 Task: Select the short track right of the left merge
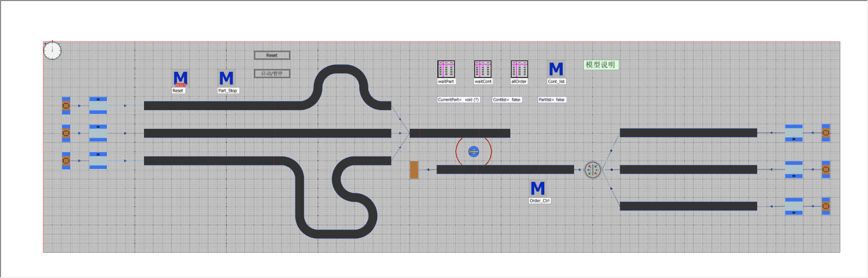tap(460, 133)
